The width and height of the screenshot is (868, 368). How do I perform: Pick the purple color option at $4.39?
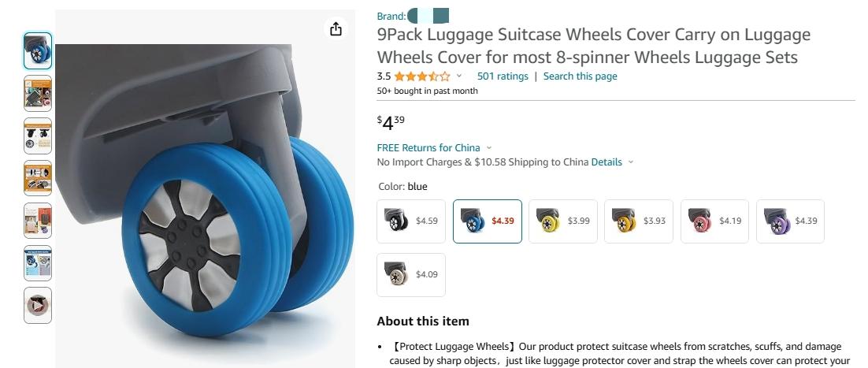pos(791,221)
